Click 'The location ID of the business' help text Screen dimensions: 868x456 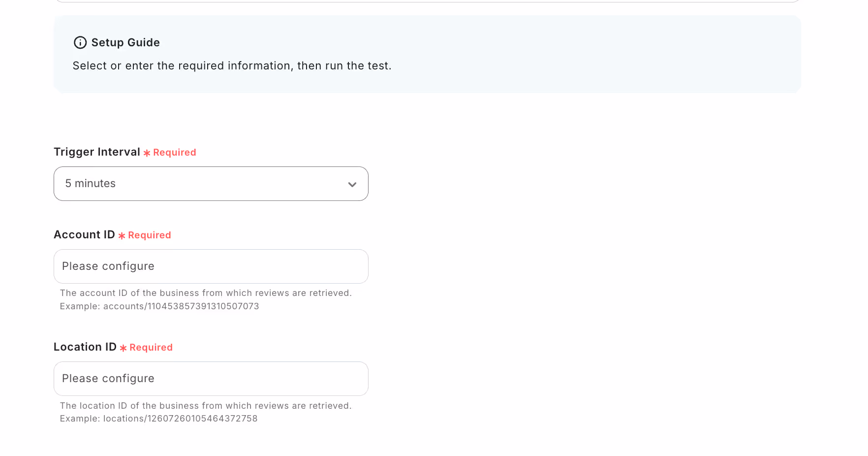206,406
